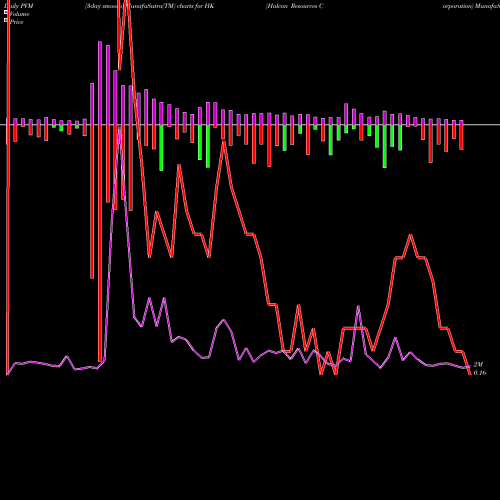Click the 'charts for HK' header text
The width and height of the screenshot is (500, 500).
click(x=195, y=6)
